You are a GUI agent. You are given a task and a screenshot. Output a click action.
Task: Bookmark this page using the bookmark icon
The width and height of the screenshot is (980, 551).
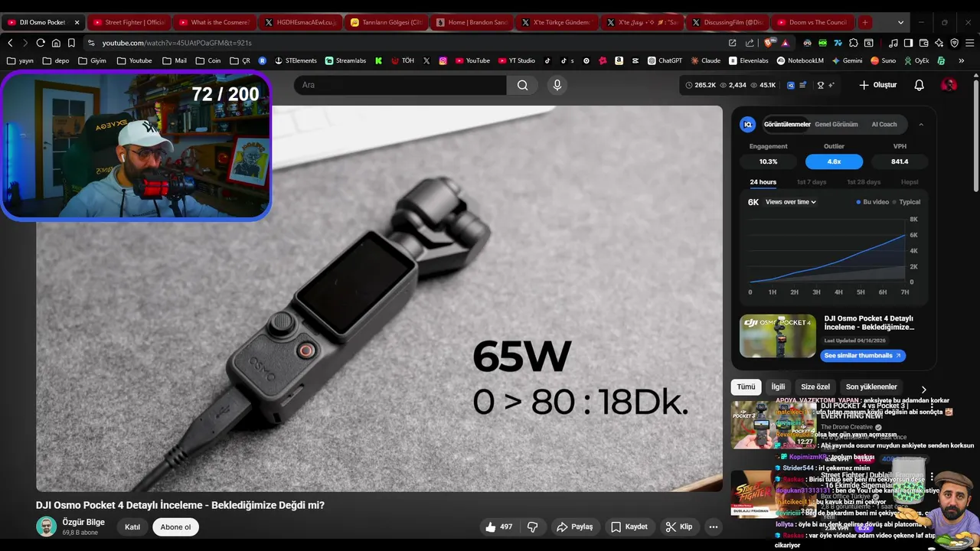coord(71,43)
